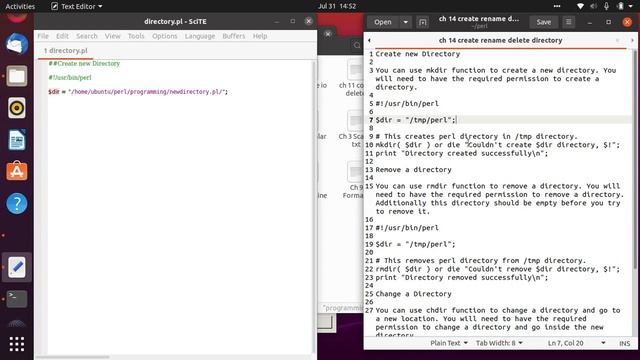This screenshot has height=360, width=640.
Task: Open the gedit hamburger menu
Action: coord(568,22)
